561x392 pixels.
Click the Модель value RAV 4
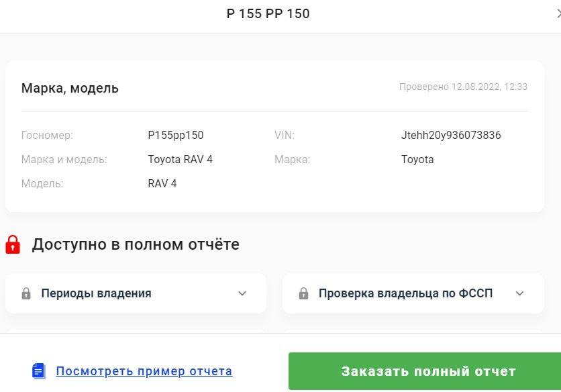coord(162,183)
